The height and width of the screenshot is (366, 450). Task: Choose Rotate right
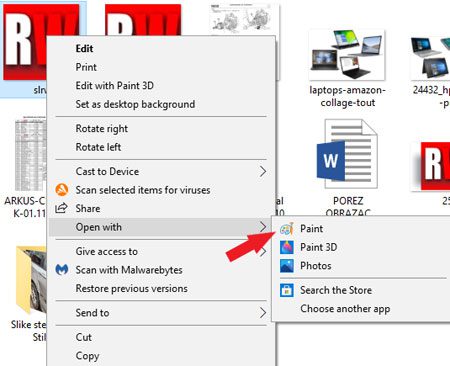162,129
